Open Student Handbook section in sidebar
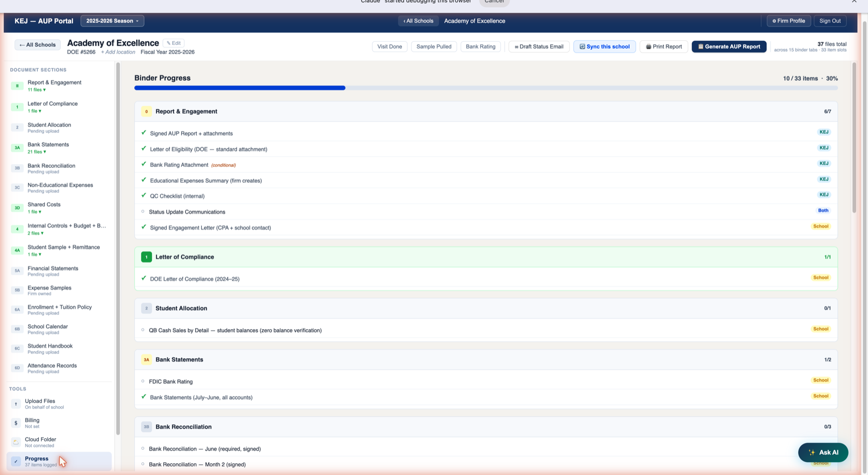The image size is (868, 475). [60, 348]
